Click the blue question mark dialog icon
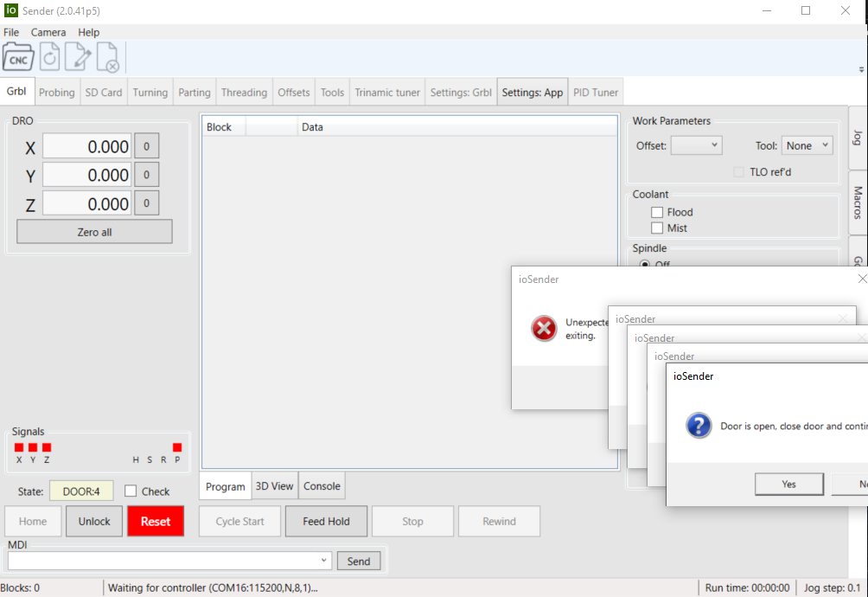This screenshot has width=868, height=597. 699,426
